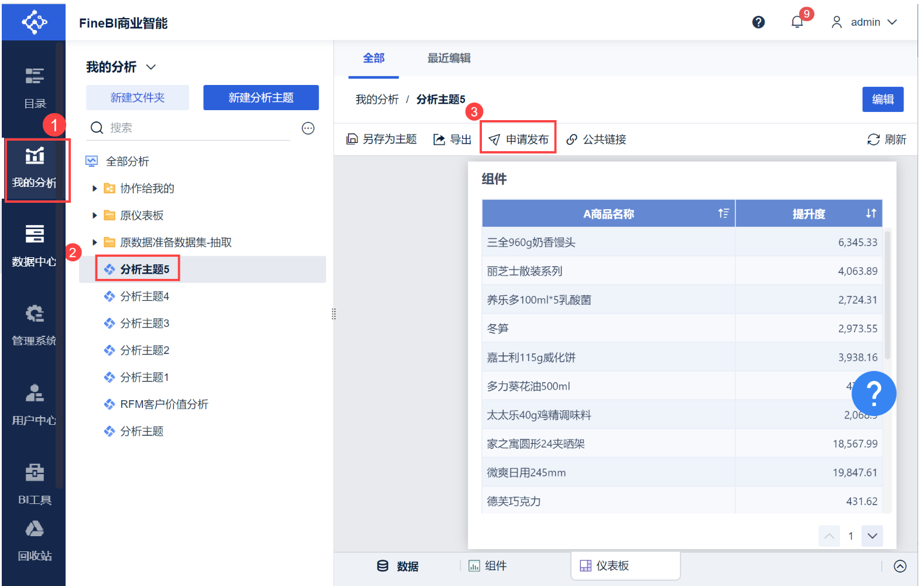
Task: Select 全部分析 in the tree
Action: (128, 162)
